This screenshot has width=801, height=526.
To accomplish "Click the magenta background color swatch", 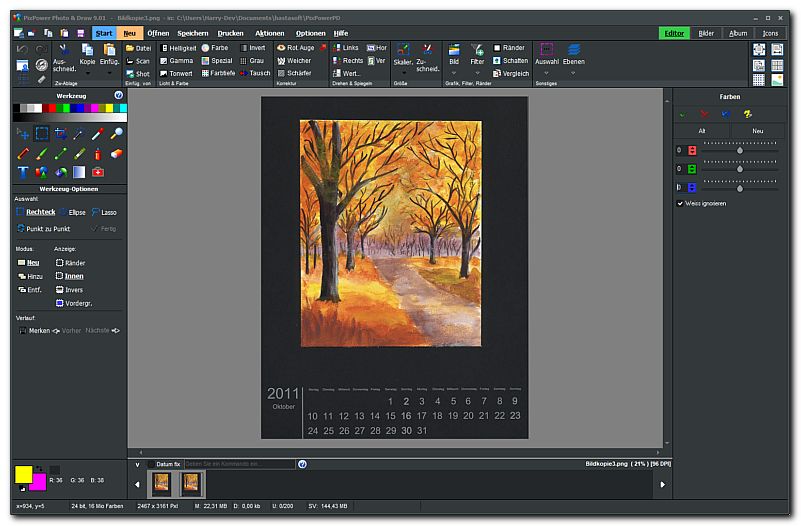I will point(38,482).
